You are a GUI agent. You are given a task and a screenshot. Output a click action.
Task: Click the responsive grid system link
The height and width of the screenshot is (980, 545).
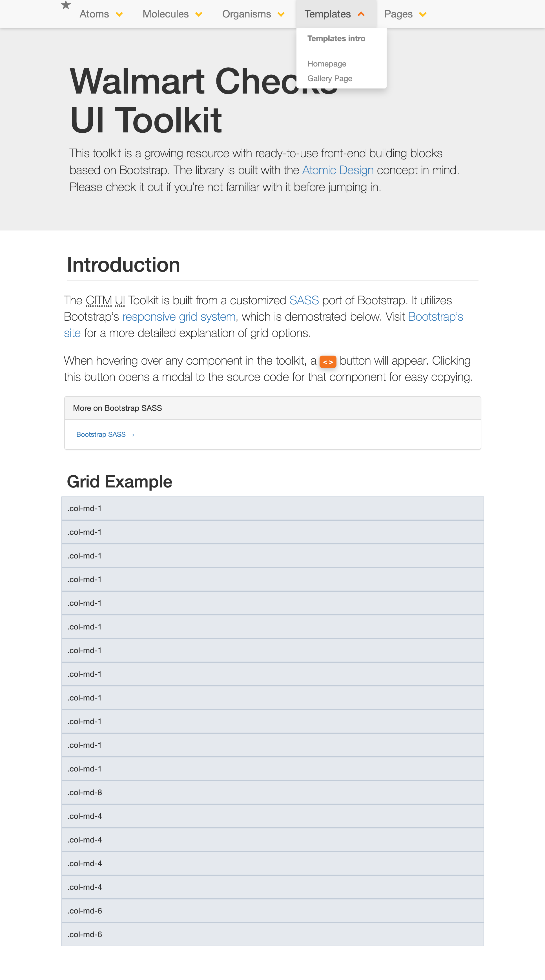pos(179,317)
